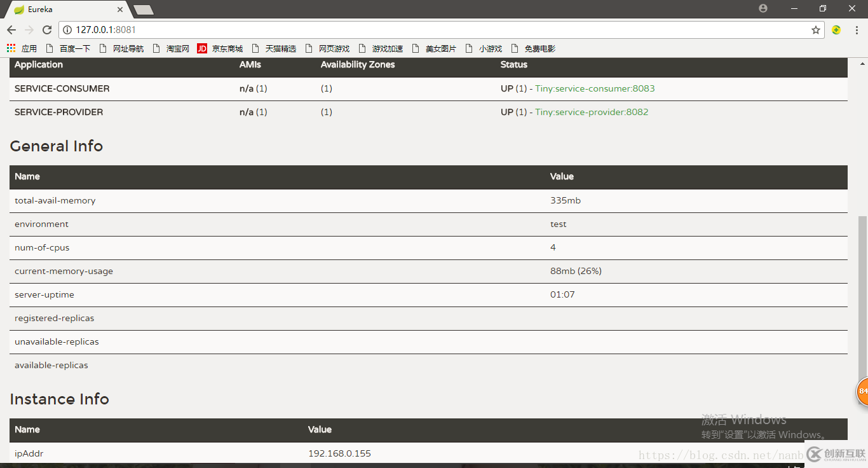Reload the Eureka page
This screenshot has width=868, height=468.
[x=47, y=30]
